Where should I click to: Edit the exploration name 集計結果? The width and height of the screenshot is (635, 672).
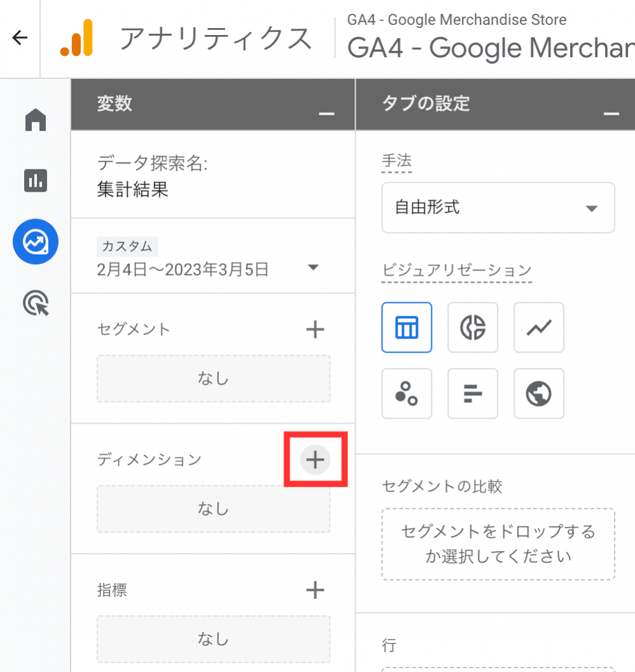133,190
